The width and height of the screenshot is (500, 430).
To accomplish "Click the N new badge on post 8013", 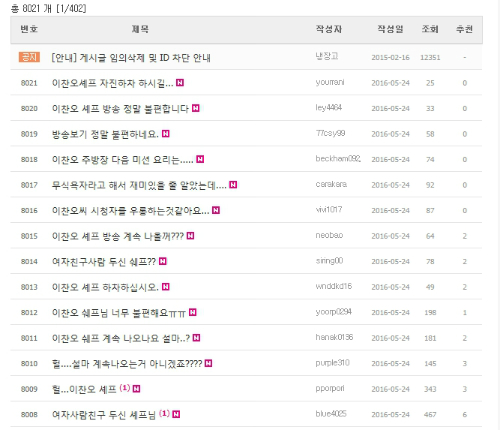I will 166,287.
